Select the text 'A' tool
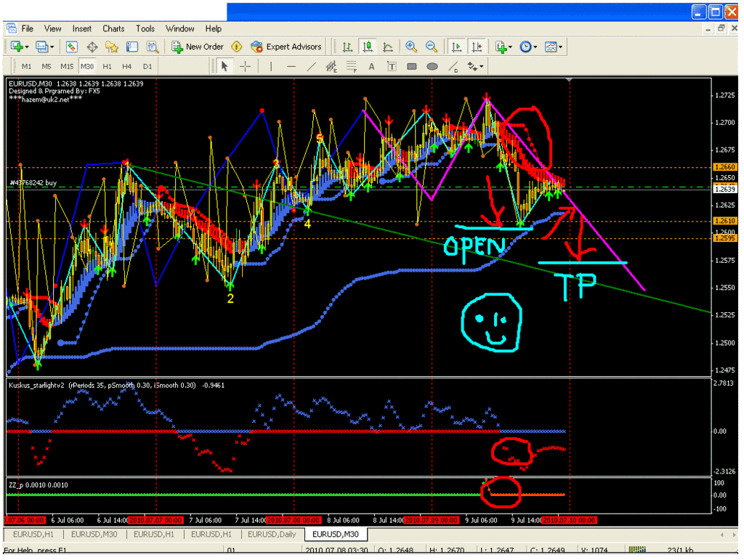This screenshot has height=560, width=744. click(371, 66)
